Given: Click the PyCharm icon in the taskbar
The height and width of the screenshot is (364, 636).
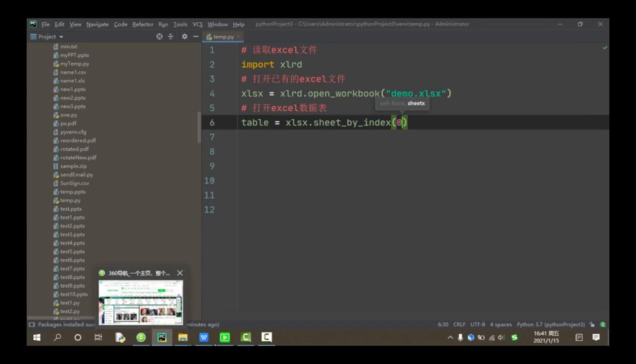Looking at the screenshot, I should click(162, 337).
